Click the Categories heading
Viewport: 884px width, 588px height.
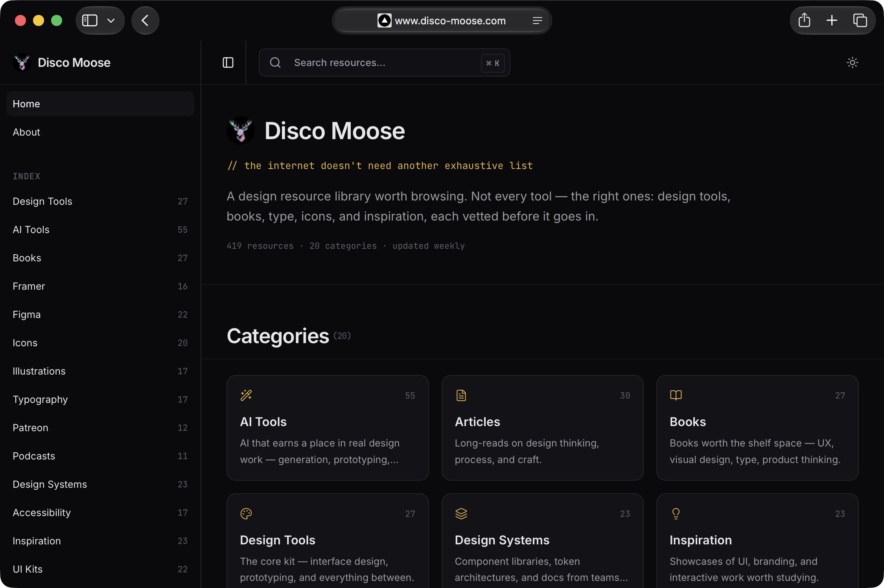point(278,336)
